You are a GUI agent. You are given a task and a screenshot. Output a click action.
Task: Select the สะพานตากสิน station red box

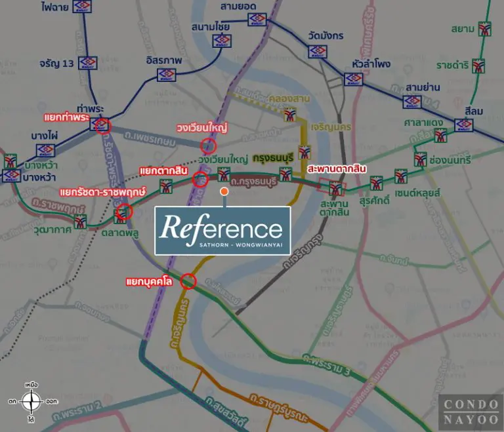332,187
